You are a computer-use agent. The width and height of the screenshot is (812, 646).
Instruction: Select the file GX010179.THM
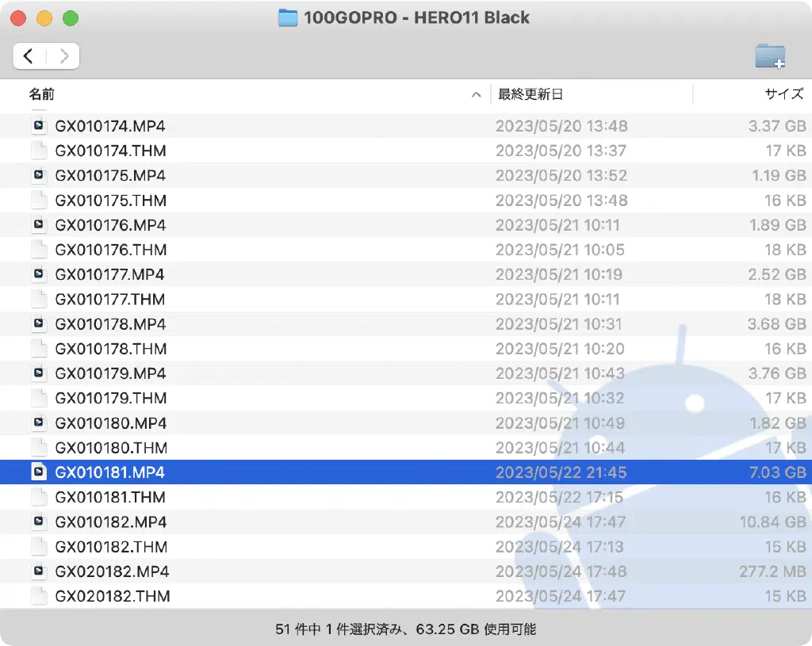pyautogui.click(x=110, y=398)
